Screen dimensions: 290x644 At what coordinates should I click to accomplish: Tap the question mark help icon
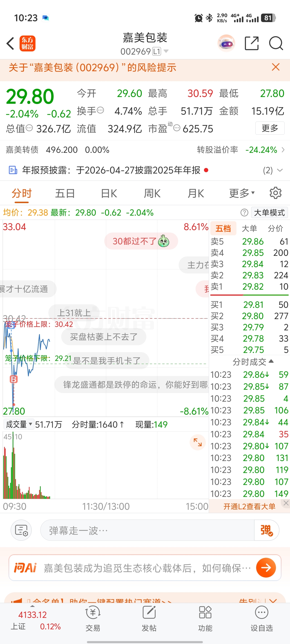click(244, 213)
